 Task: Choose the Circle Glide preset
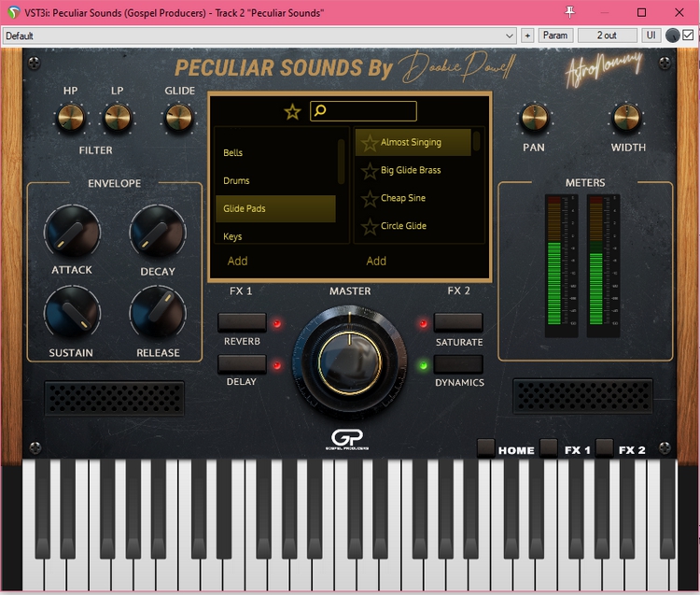(413, 226)
